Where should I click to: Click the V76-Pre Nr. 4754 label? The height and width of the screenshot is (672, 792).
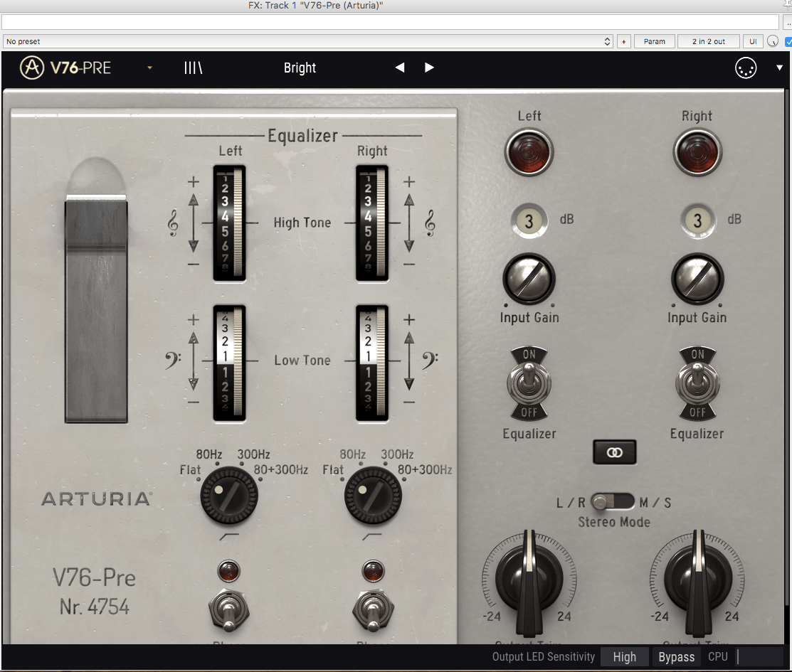[95, 592]
